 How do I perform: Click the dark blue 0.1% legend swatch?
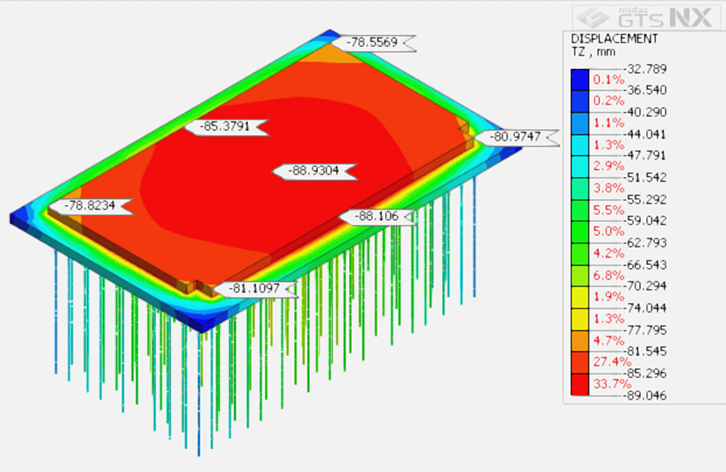coord(580,80)
